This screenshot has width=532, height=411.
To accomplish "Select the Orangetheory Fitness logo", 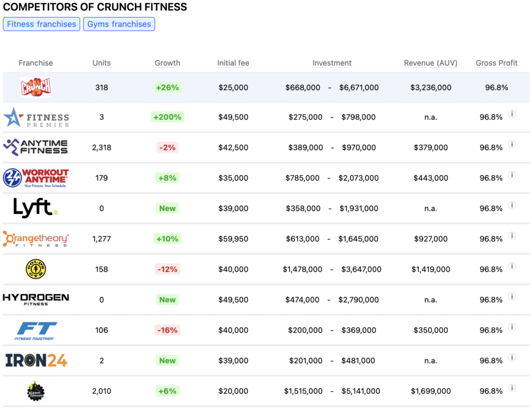I will [36, 238].
